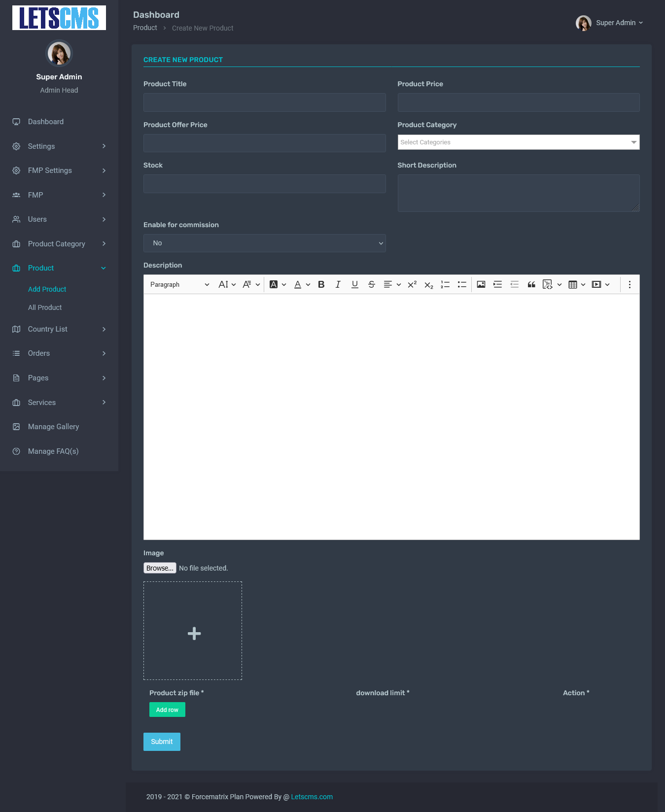
Task: Insert a block quote
Action: point(531,284)
